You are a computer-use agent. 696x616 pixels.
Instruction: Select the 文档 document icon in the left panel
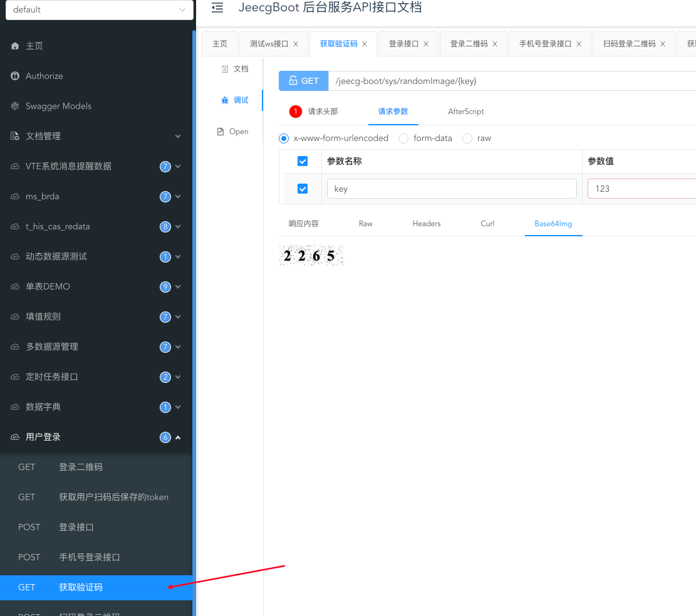click(x=227, y=68)
